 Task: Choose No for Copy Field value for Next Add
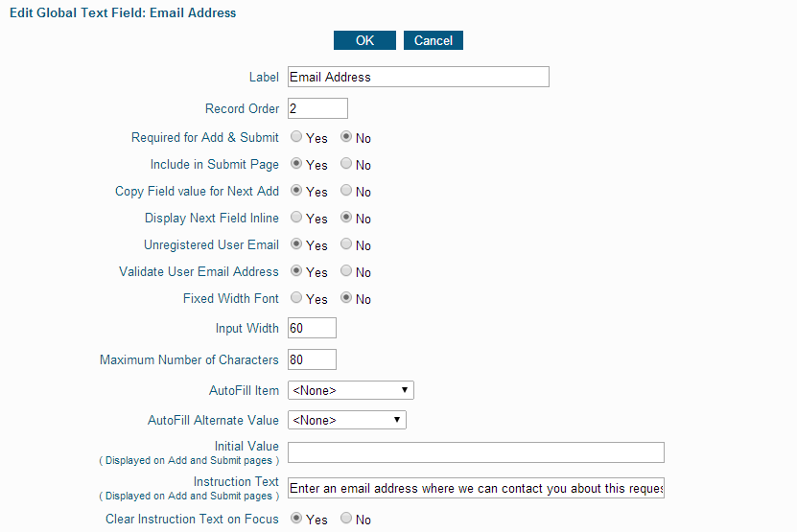click(346, 191)
